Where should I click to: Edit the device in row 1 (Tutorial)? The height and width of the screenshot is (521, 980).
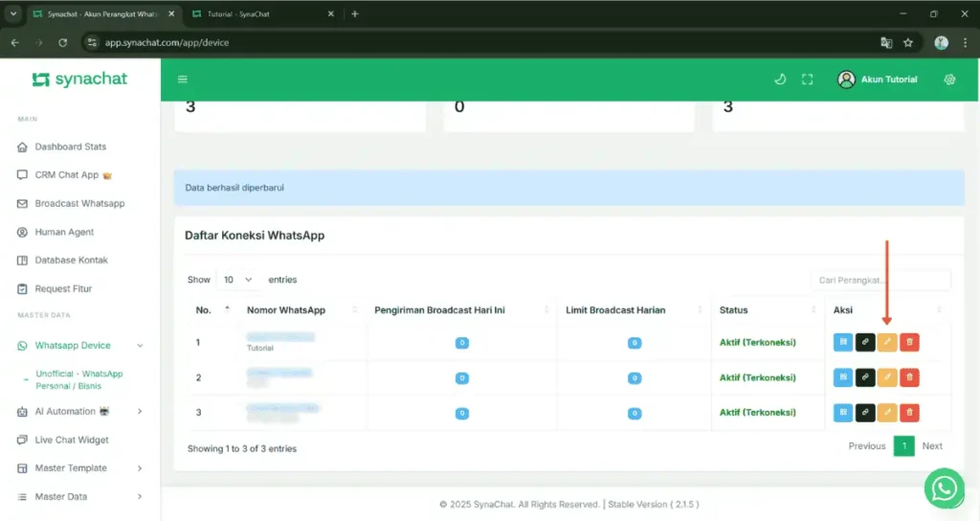click(x=887, y=342)
